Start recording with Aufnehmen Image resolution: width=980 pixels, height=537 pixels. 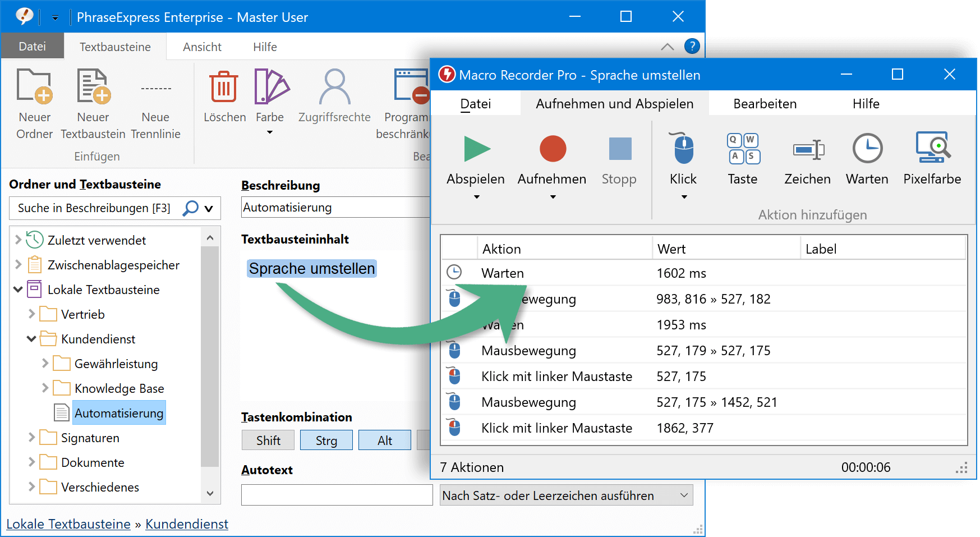click(x=553, y=149)
